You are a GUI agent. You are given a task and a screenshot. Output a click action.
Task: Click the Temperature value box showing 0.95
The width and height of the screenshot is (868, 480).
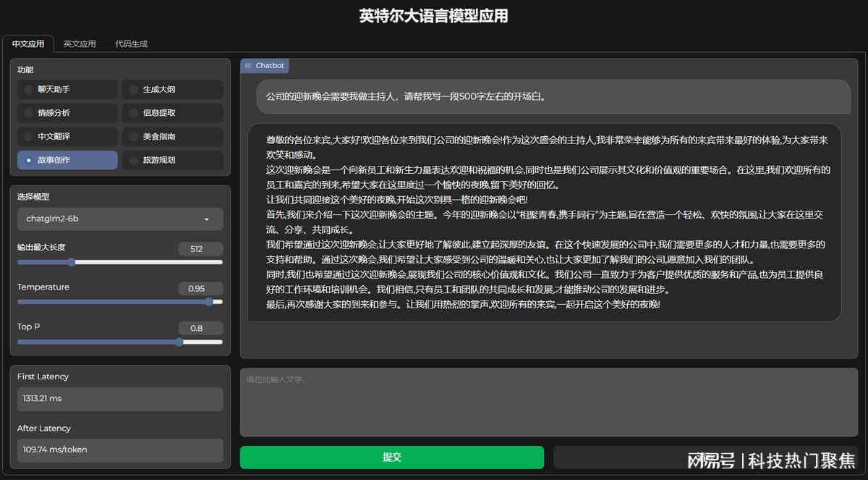point(200,288)
